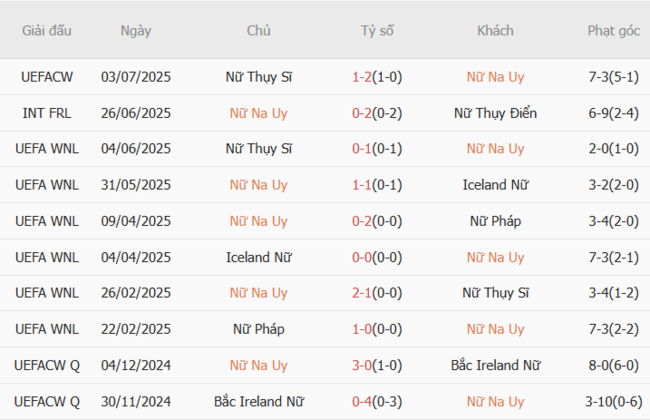Open Nữ Thụy Sĩ team on 03/07/2025

point(259,77)
